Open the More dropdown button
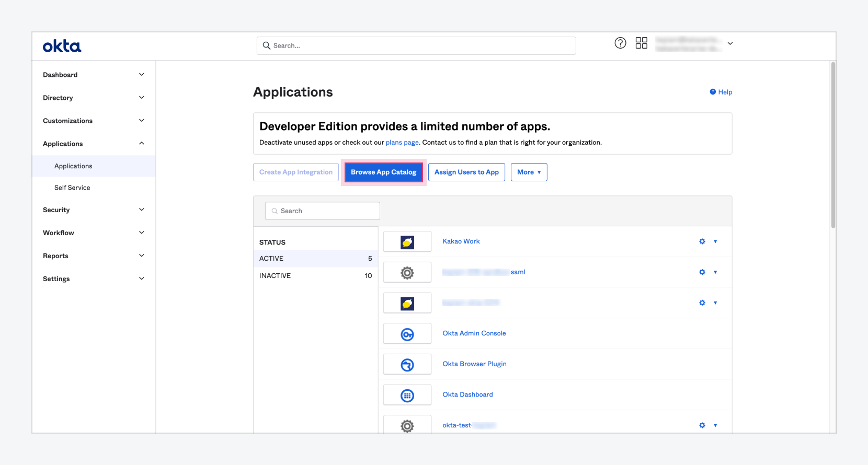 [x=529, y=172]
